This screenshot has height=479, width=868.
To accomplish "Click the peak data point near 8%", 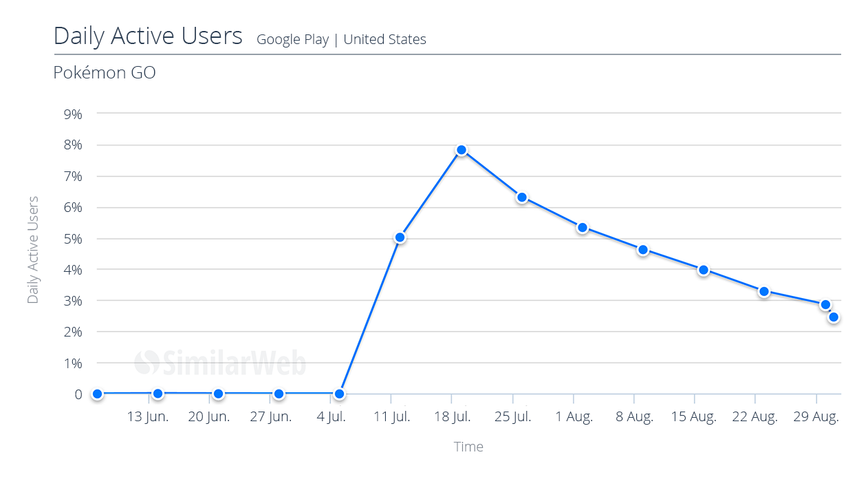I will point(462,150).
